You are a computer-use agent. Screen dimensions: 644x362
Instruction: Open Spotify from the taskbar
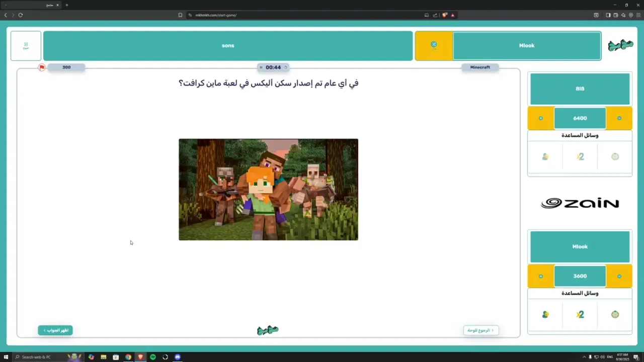153,357
